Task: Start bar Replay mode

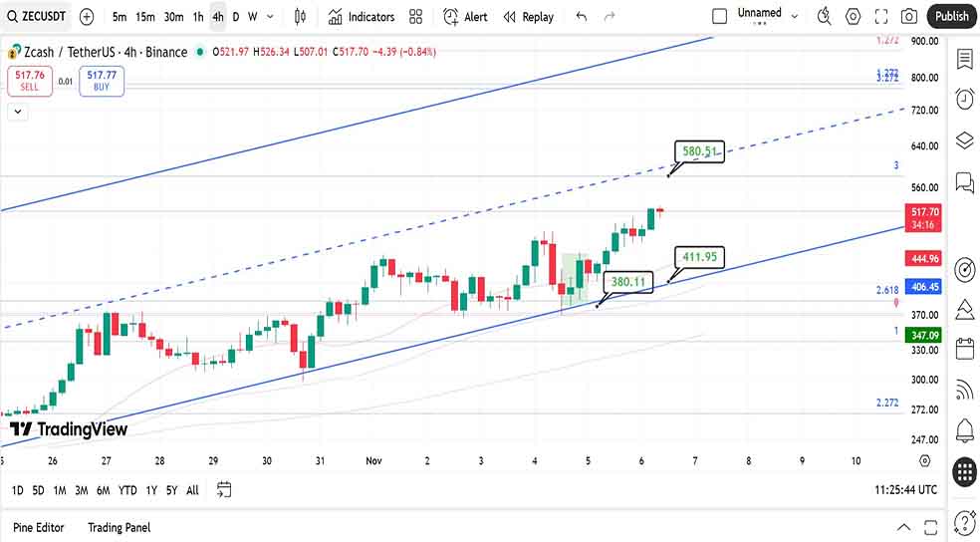Action: click(528, 17)
